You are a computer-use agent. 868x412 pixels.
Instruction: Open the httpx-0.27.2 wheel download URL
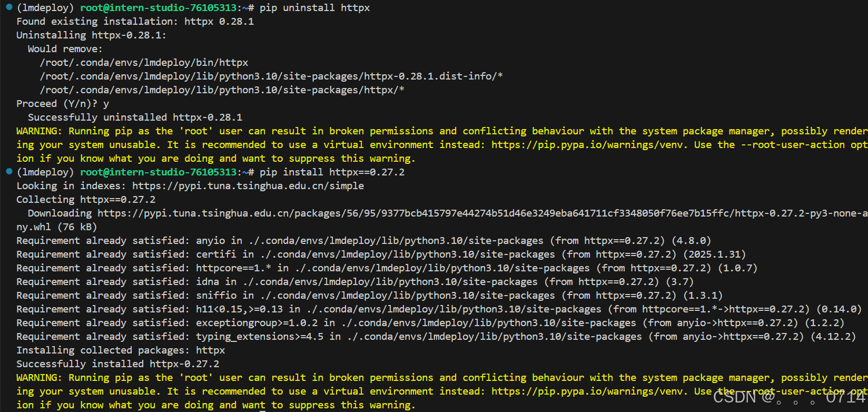pos(482,213)
